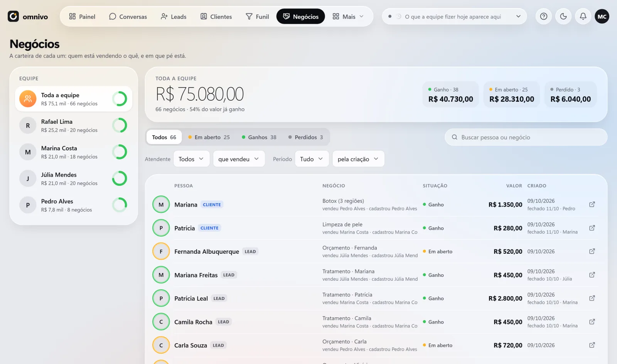Open external link icon for Fernanda Albuquerque row
Viewport: 617px width, 364px height.
click(x=592, y=251)
